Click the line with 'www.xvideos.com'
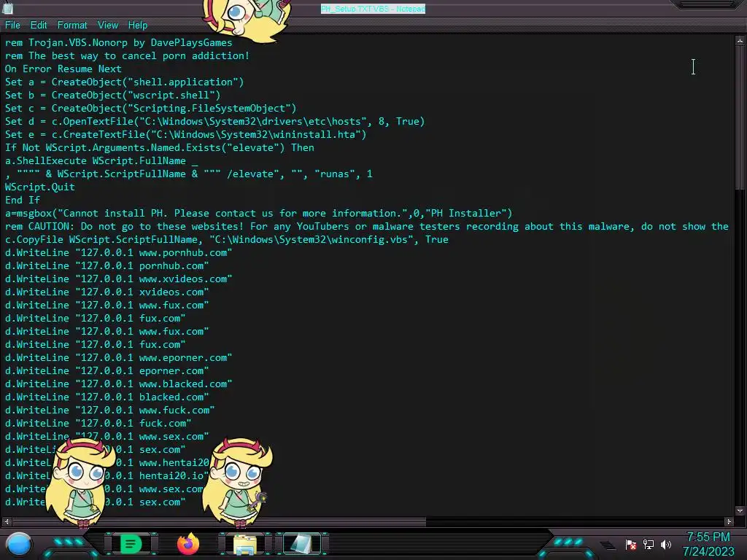This screenshot has width=747, height=560. click(119, 279)
